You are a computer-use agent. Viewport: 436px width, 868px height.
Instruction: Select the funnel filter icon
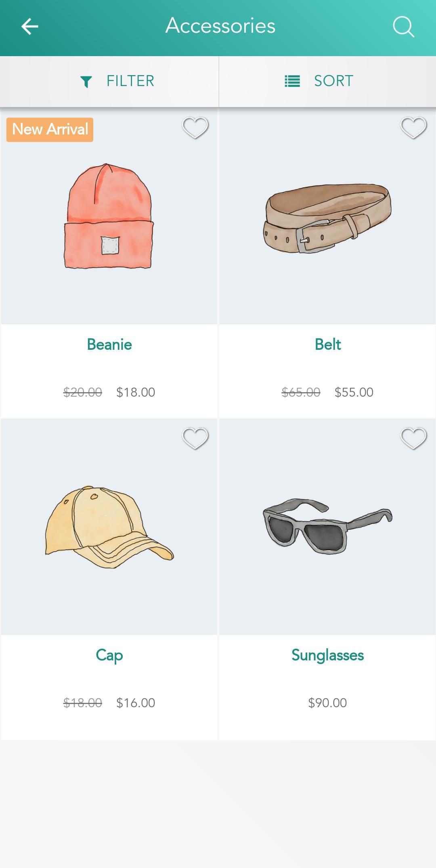[86, 81]
